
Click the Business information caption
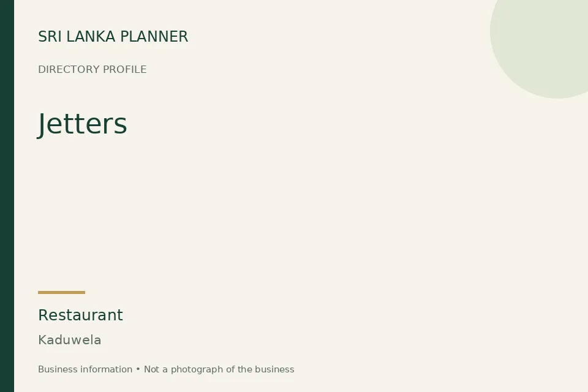pyautogui.click(x=85, y=369)
